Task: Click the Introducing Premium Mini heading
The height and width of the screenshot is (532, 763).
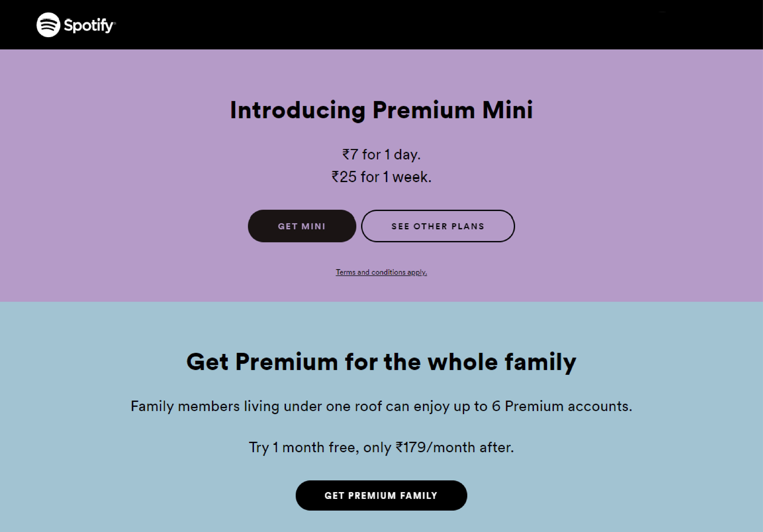Action: [x=382, y=110]
